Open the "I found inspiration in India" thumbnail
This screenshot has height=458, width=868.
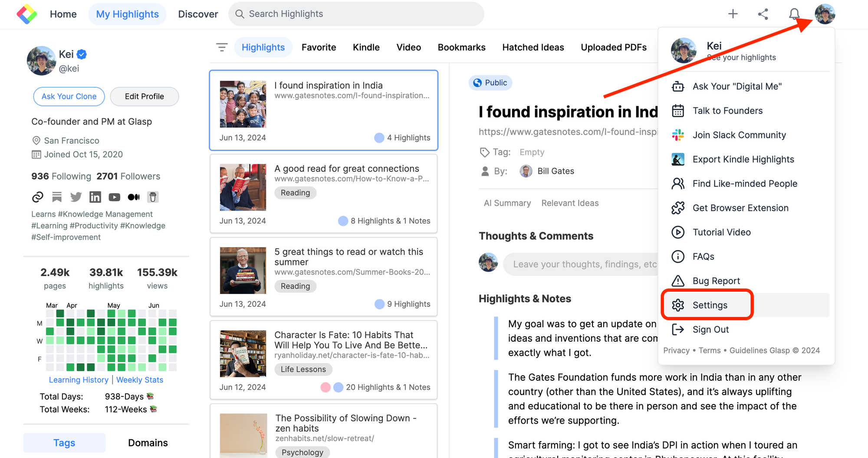[x=243, y=104]
